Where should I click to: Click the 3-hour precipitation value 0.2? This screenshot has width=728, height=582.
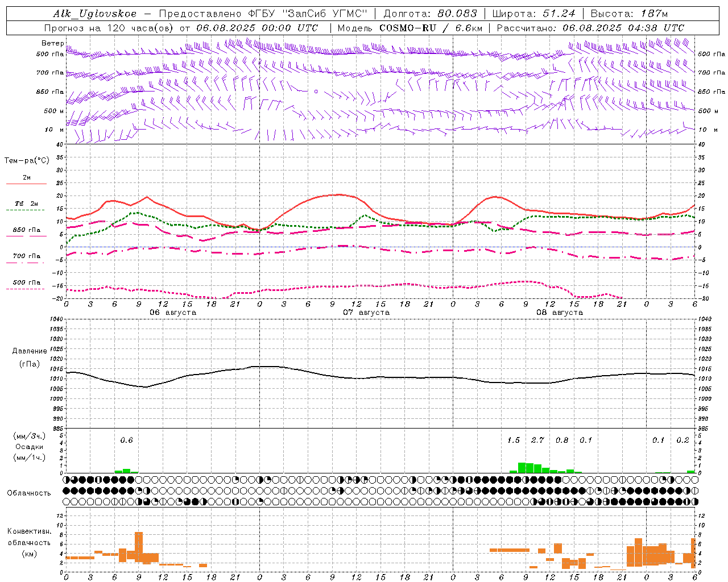pos(682,440)
